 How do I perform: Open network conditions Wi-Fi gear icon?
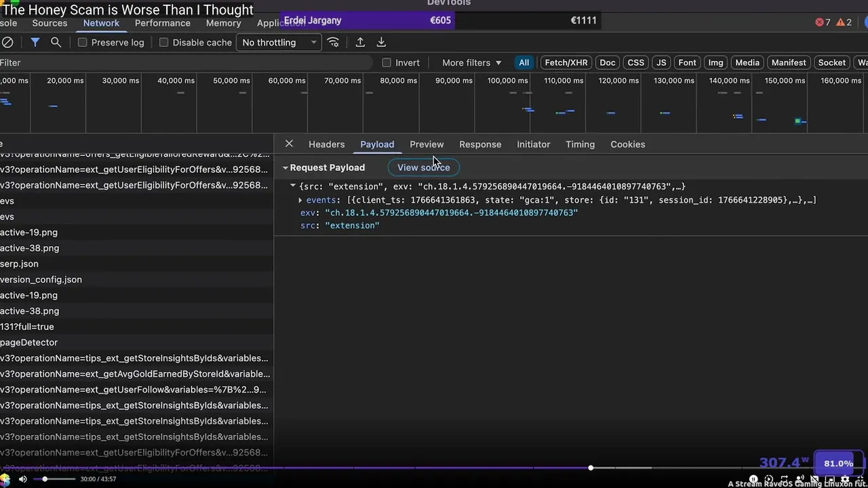[333, 42]
